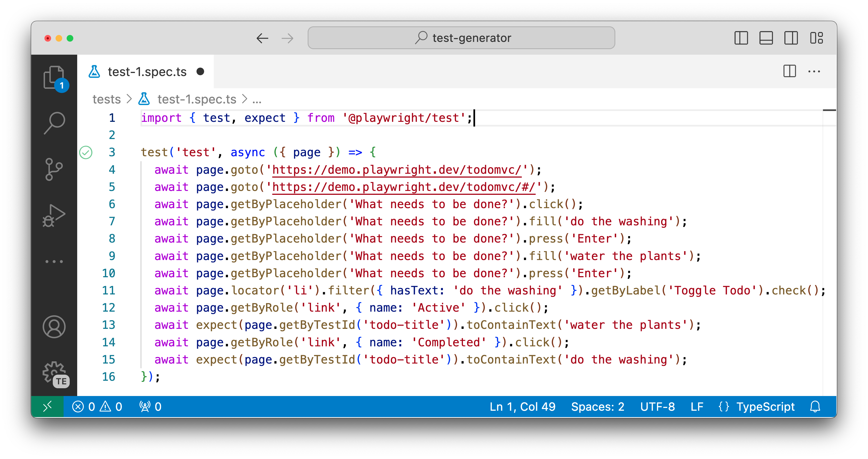Toggle the secondary side bar
The height and width of the screenshot is (459, 868).
pos(791,38)
